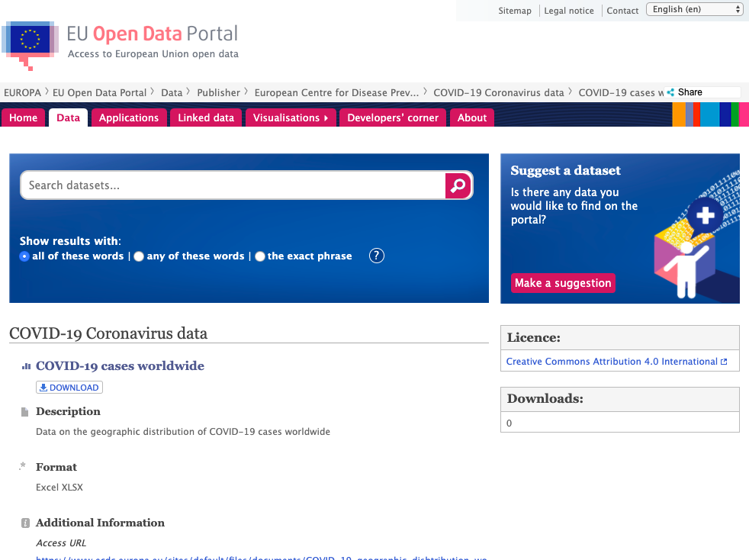This screenshot has height=560, width=749.
Task: Switch to the Linked data tab
Action: tap(206, 117)
